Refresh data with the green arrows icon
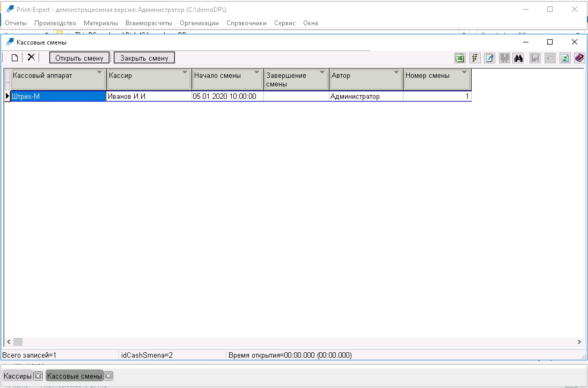 (565, 58)
